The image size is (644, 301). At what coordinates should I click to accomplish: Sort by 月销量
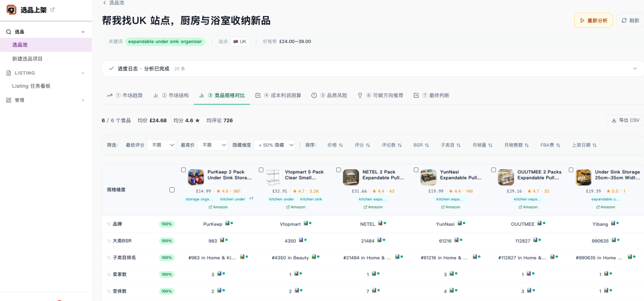482,145
